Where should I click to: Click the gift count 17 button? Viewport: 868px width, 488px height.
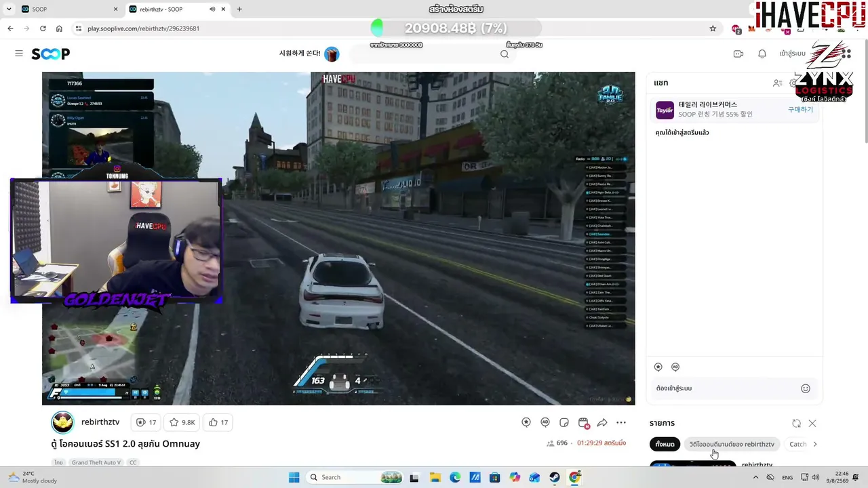pos(146,422)
